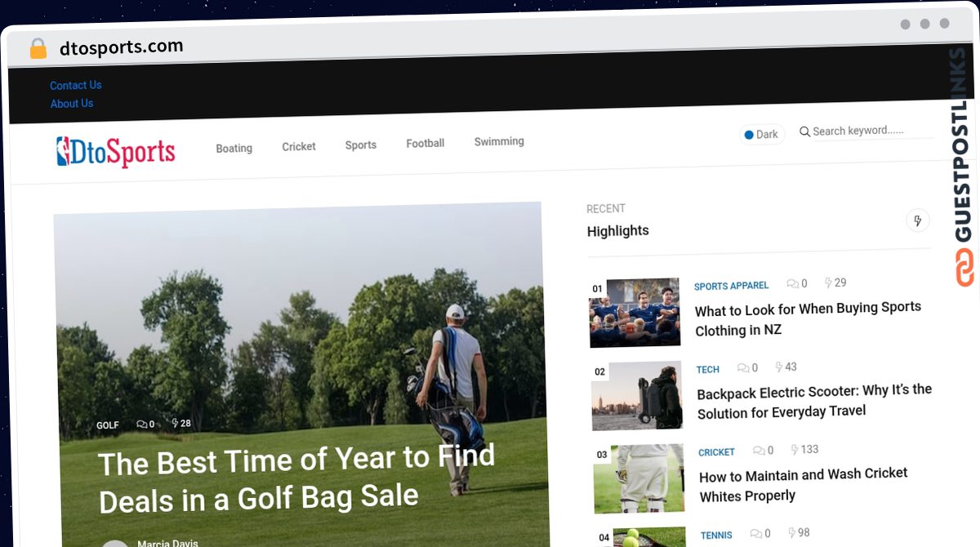Click the DtoSports logo

tap(115, 152)
